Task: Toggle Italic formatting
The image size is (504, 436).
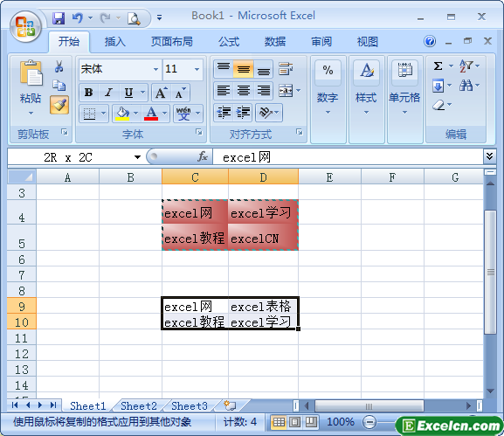Action: (x=108, y=93)
